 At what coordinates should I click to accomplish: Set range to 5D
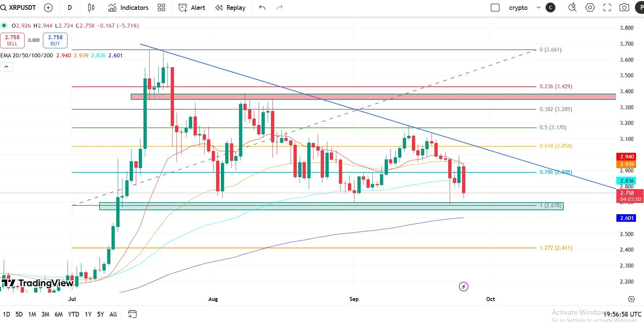pos(19,314)
